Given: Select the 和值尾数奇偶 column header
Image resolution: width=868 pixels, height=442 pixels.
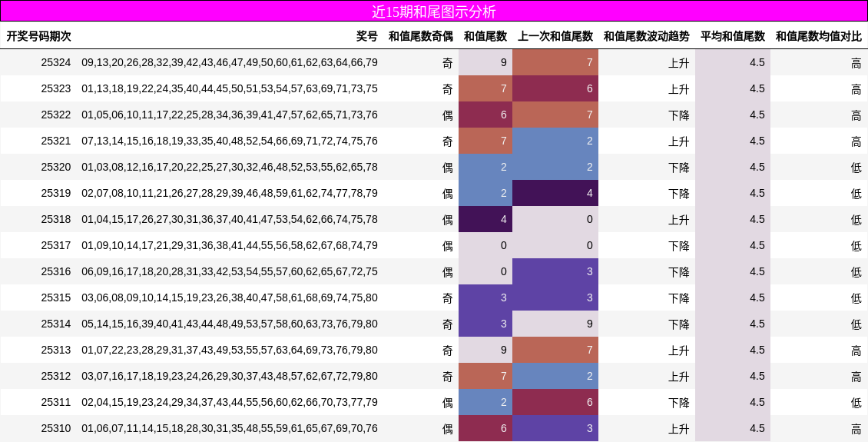Looking at the screenshot, I should (420, 36).
